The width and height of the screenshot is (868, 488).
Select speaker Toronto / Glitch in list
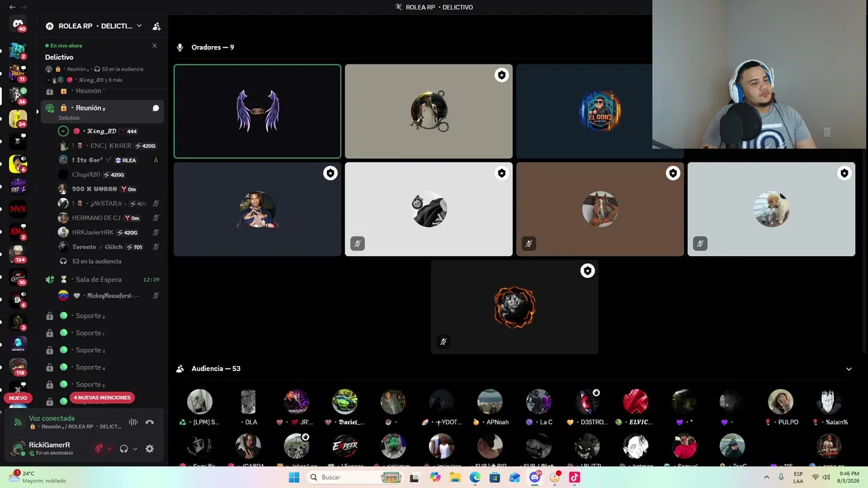[108, 247]
